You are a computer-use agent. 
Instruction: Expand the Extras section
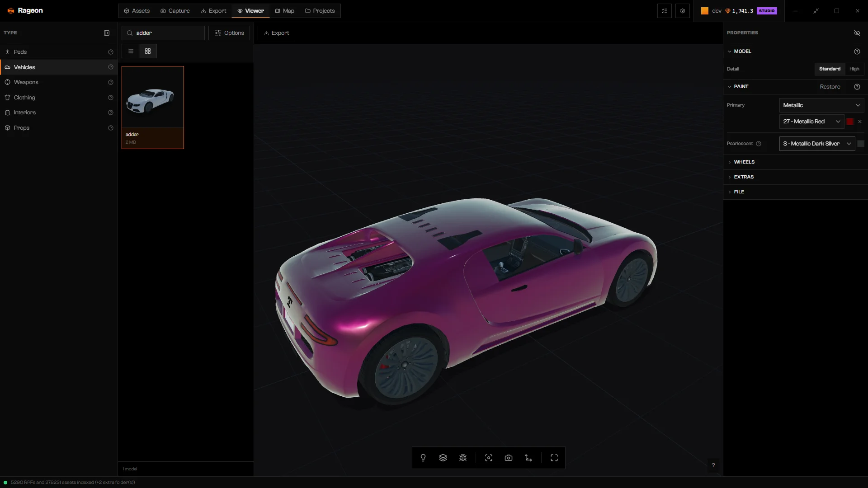tap(795, 177)
